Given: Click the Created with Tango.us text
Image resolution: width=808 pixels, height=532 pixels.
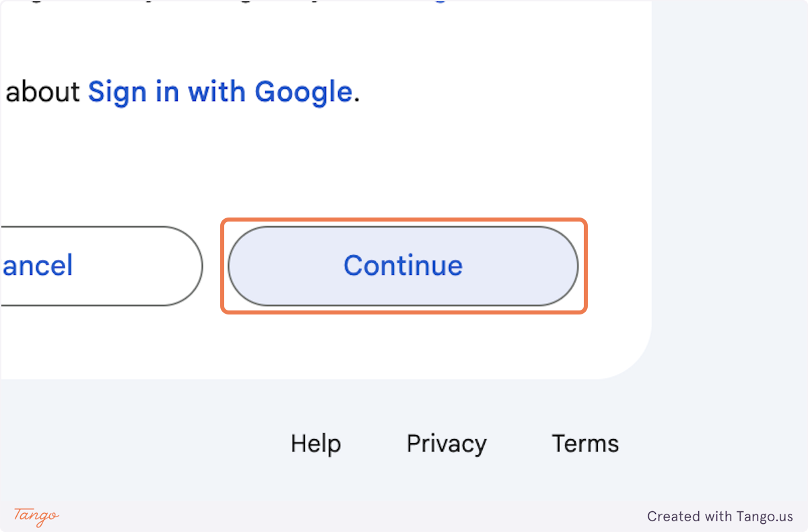Looking at the screenshot, I should [720, 517].
